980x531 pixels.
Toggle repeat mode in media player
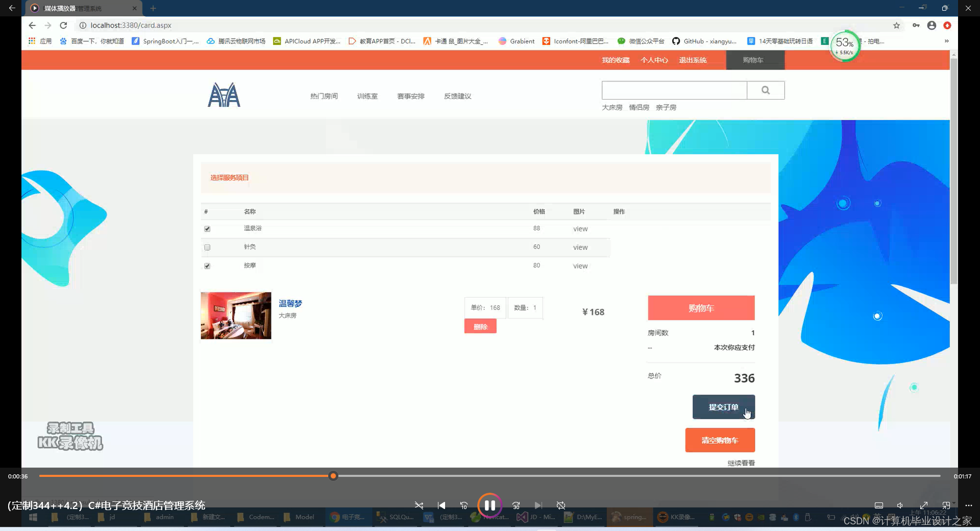[561, 505]
